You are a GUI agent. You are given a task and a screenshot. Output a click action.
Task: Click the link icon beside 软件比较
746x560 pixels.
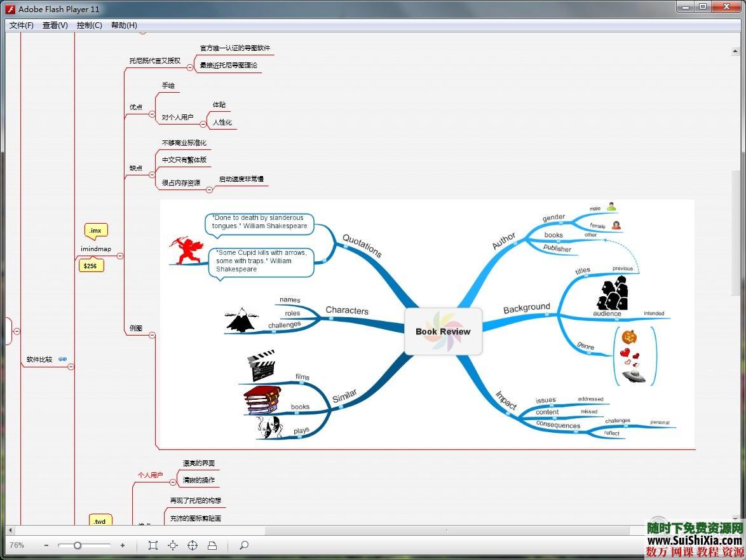pyautogui.click(x=62, y=359)
